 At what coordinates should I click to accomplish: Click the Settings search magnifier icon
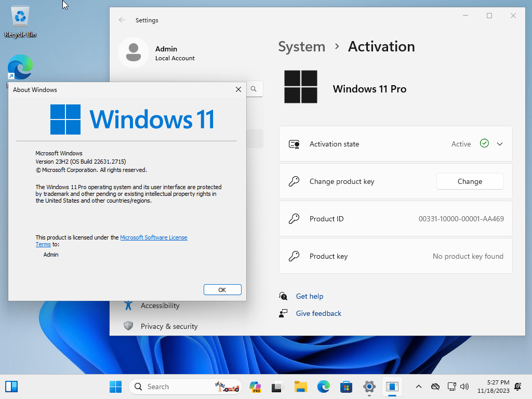pyautogui.click(x=254, y=89)
